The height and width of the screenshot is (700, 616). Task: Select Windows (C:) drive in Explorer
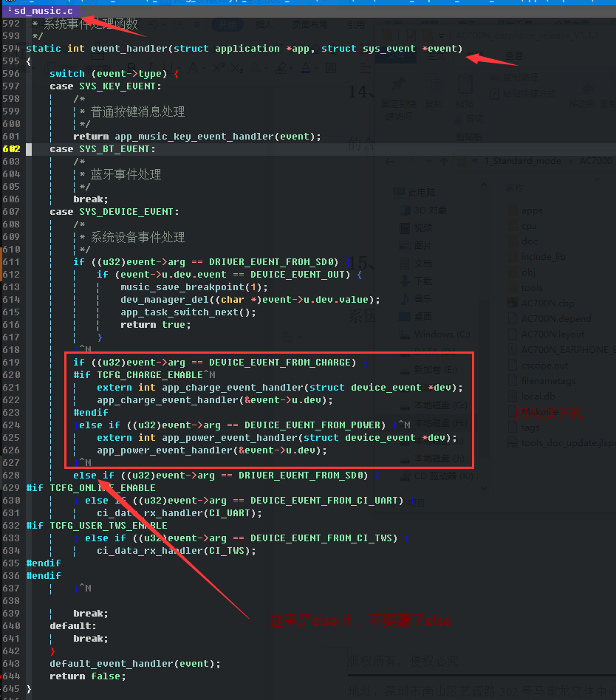(434, 334)
